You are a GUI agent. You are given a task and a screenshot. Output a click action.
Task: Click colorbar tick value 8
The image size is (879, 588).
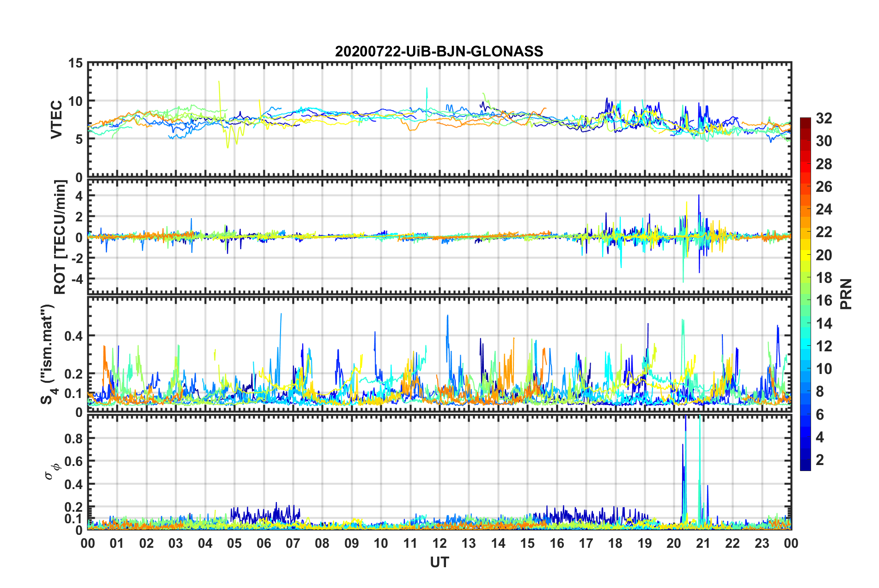(819, 392)
